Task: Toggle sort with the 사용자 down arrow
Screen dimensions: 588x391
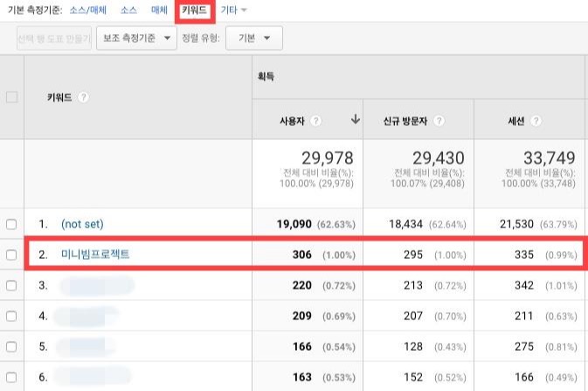Action: (x=355, y=120)
